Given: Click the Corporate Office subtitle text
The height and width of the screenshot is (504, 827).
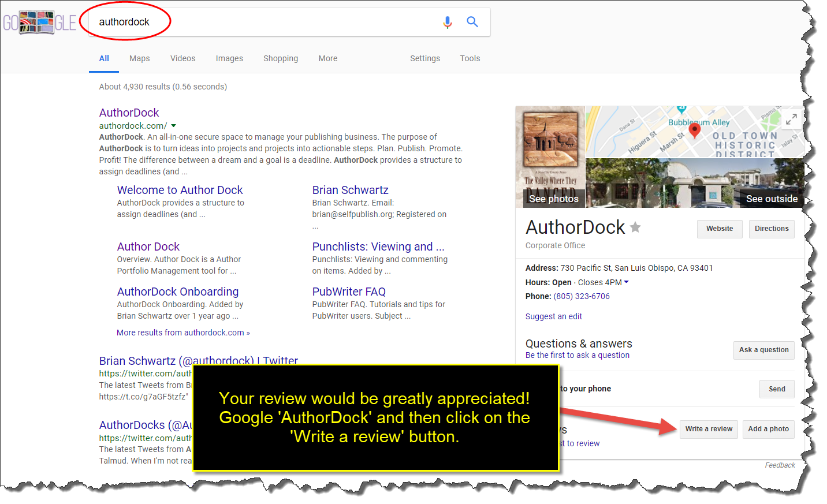Looking at the screenshot, I should tap(555, 245).
